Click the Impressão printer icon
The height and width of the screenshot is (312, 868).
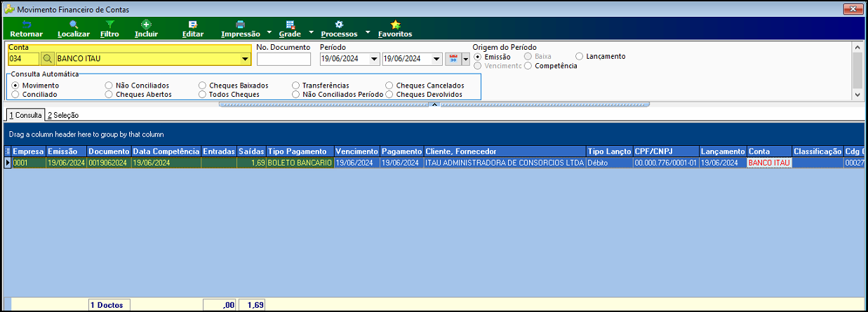tap(241, 25)
